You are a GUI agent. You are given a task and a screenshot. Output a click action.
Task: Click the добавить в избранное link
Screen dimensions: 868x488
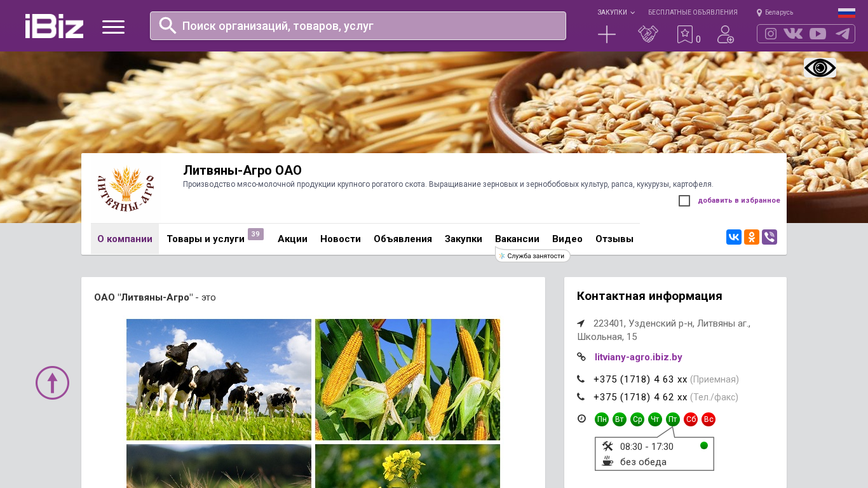tap(739, 201)
